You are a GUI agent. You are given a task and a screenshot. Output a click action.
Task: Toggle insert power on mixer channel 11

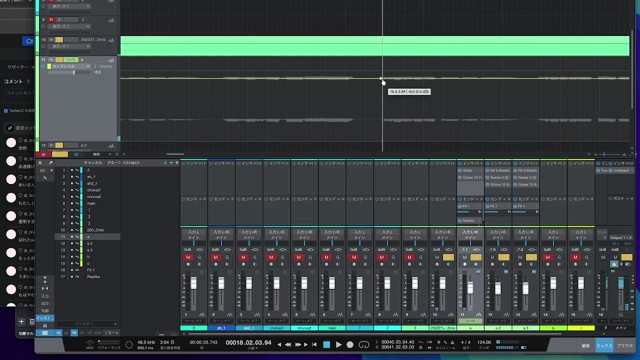point(460,163)
